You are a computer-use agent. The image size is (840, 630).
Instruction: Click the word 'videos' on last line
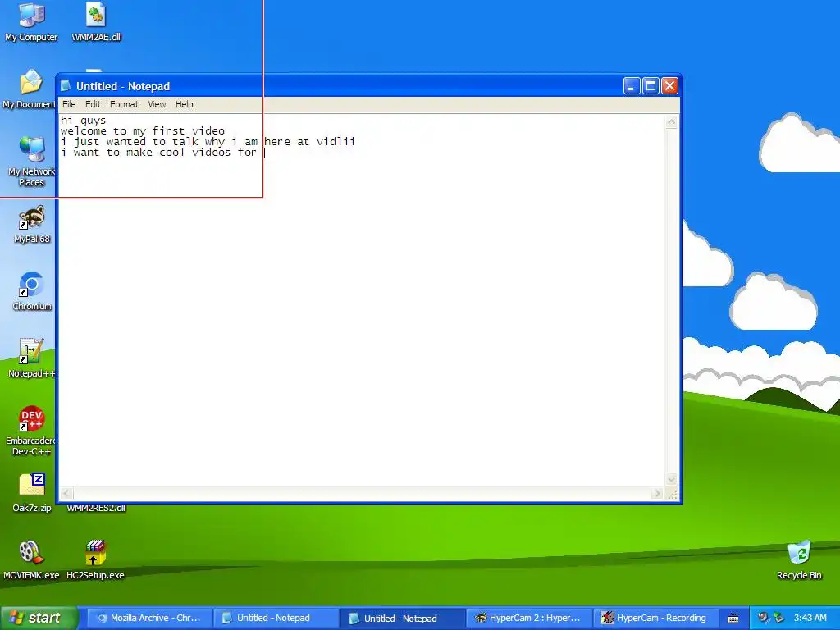211,152
